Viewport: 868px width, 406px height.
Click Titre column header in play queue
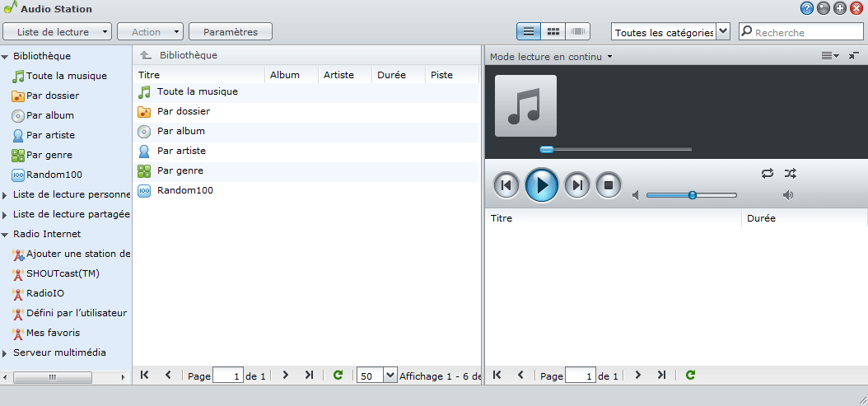pos(614,218)
